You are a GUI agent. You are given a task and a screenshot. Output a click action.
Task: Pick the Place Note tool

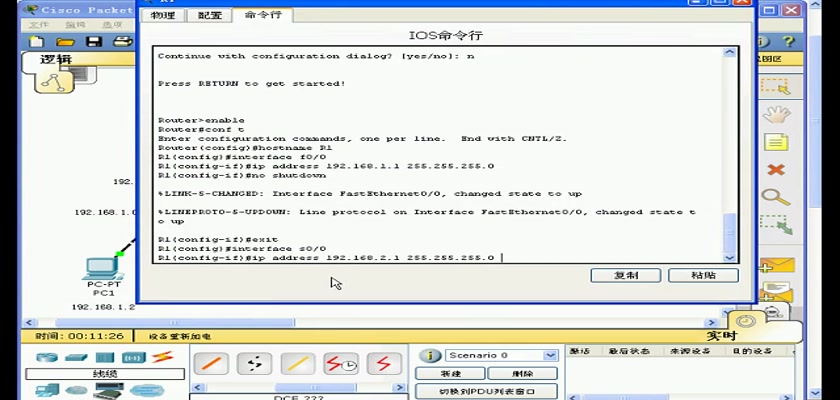(775, 142)
